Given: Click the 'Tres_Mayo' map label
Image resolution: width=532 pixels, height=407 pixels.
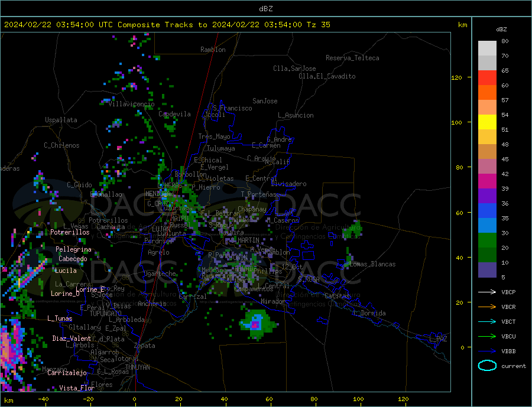Looking at the screenshot, I should 214,136.
